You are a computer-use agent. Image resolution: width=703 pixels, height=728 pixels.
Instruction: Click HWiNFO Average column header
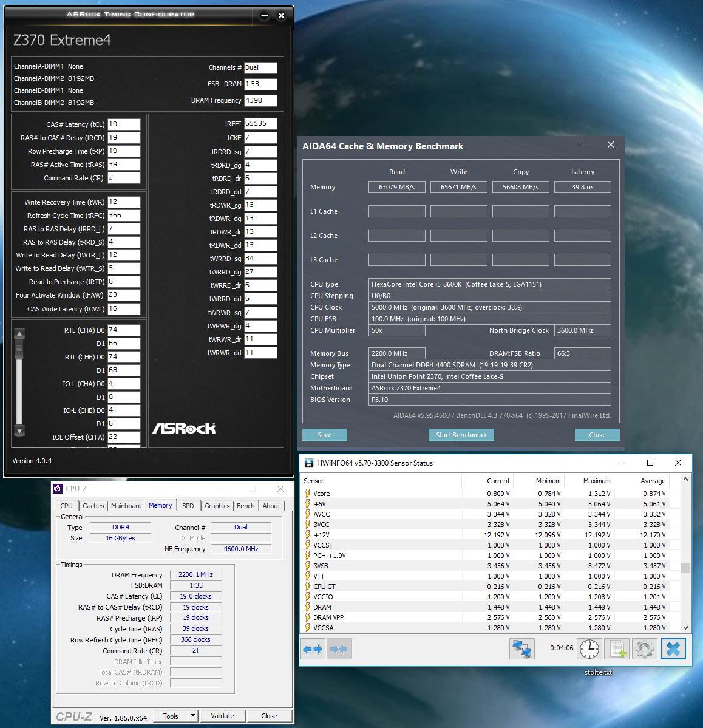coord(641,481)
